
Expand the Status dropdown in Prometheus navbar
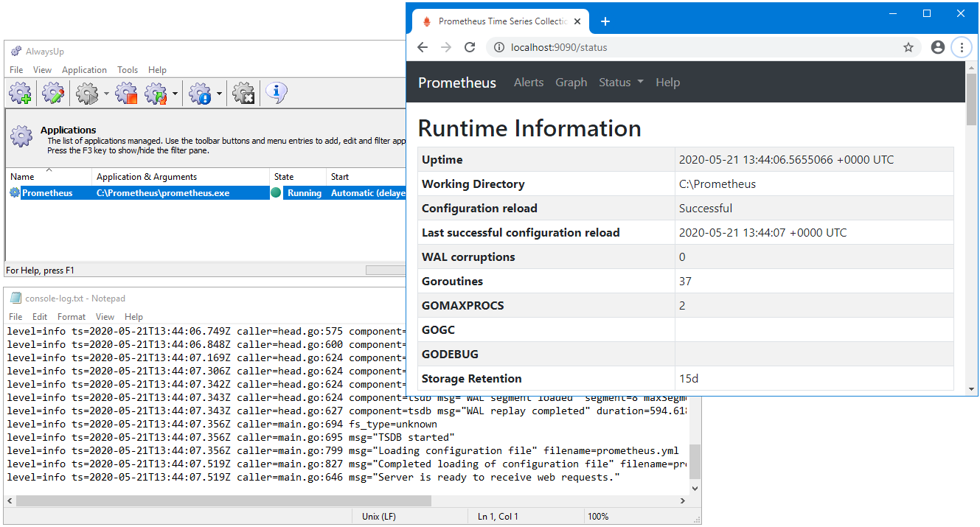621,83
